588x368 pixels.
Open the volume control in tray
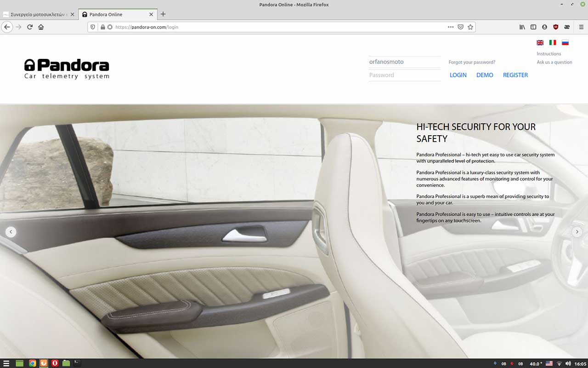pos(568,363)
